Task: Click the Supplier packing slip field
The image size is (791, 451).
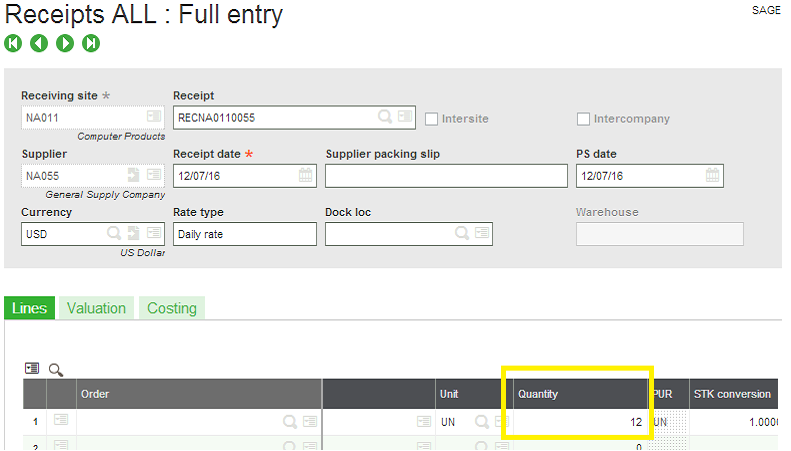Action: click(446, 176)
